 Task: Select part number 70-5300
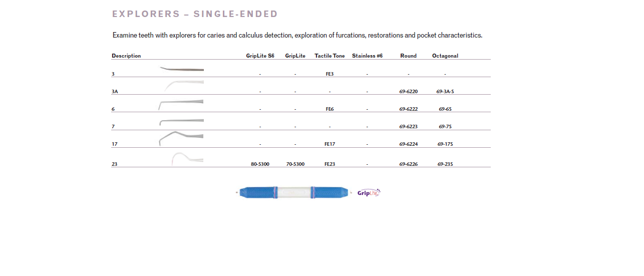pos(295,164)
